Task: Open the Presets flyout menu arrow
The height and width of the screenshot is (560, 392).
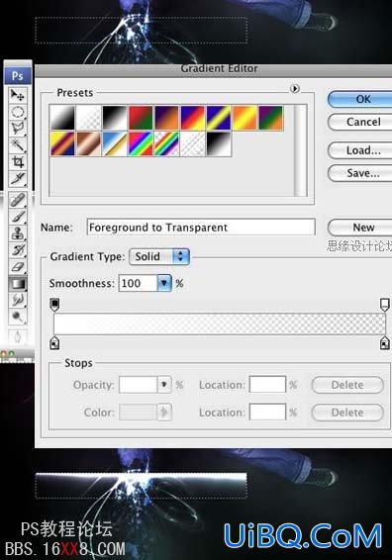Action: coord(294,88)
